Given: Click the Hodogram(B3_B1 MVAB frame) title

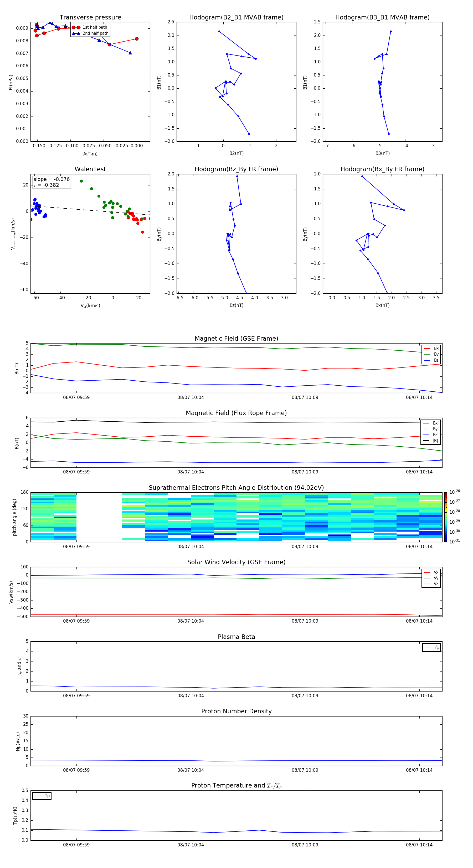Looking at the screenshot, I should click(382, 18).
